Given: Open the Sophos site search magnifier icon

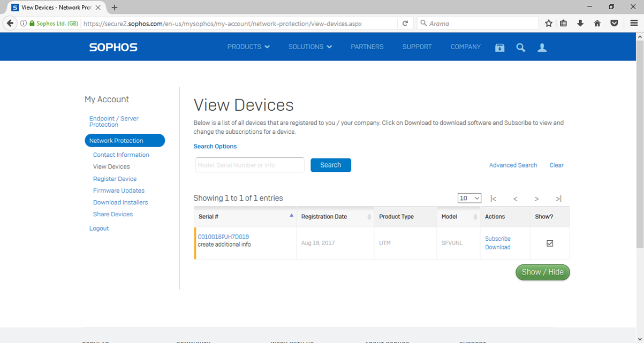Looking at the screenshot, I should tap(520, 48).
